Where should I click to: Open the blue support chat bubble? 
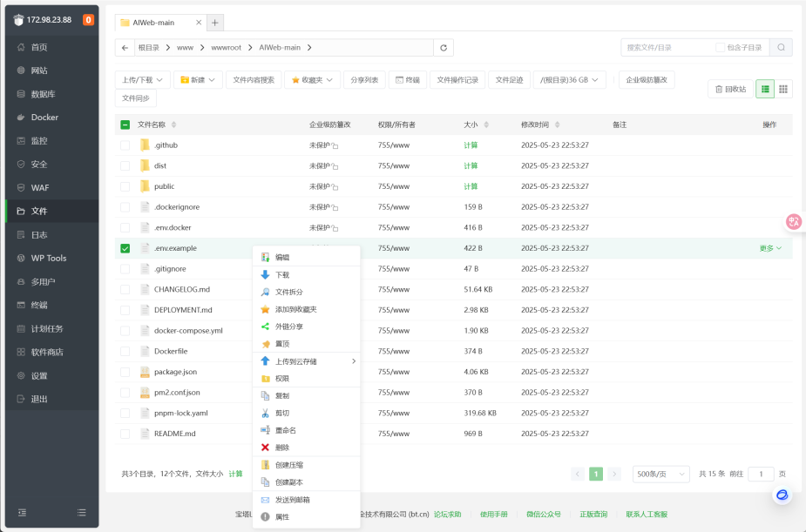pyautogui.click(x=782, y=495)
